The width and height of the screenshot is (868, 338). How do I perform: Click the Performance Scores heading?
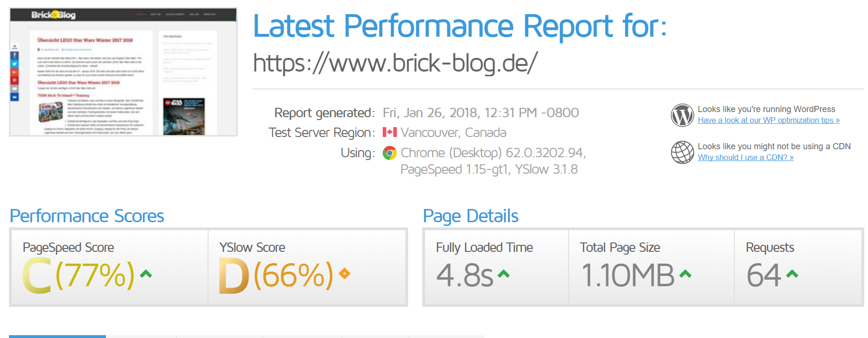87,216
